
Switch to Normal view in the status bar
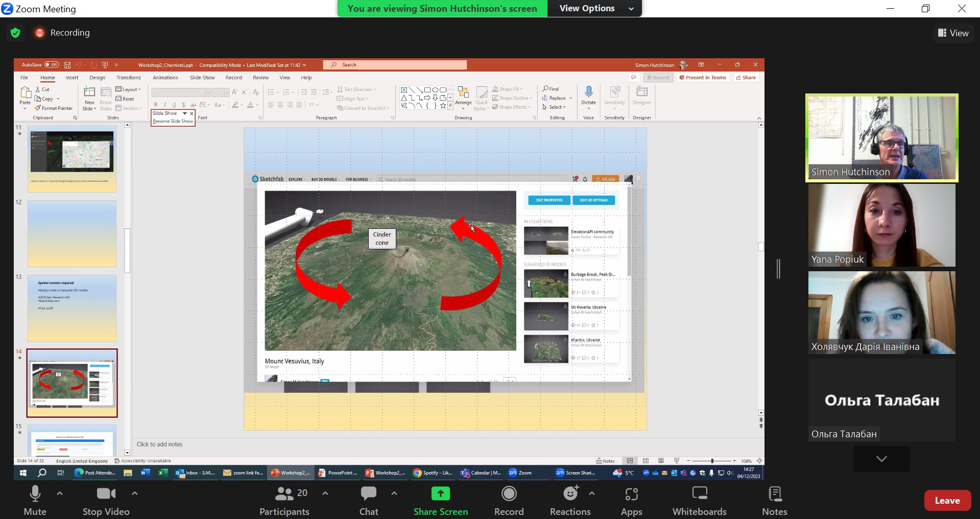point(630,461)
